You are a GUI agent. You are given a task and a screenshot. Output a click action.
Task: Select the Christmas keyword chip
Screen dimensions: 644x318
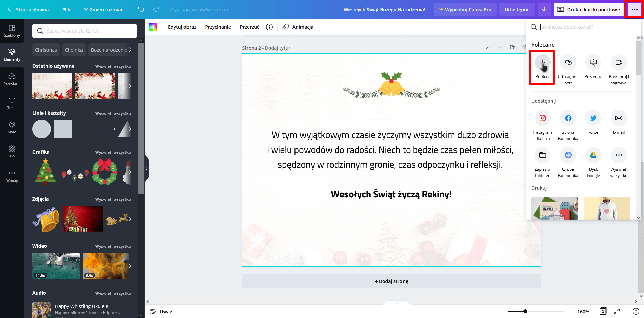46,50
